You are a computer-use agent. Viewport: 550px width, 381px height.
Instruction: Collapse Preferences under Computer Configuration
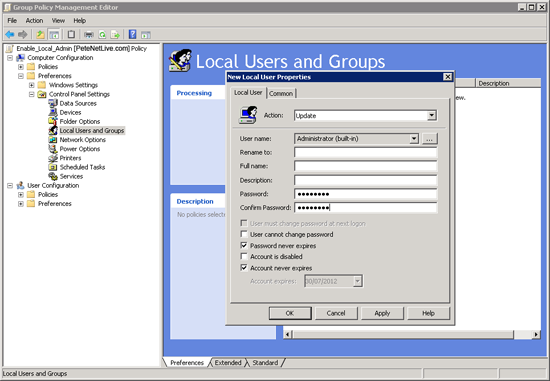pos(21,76)
